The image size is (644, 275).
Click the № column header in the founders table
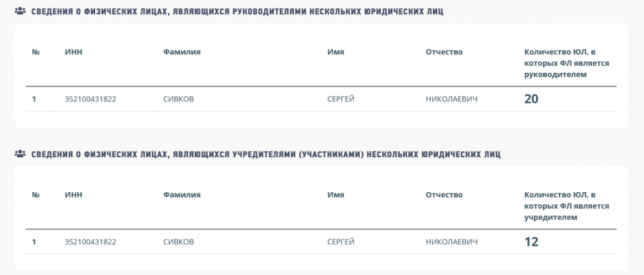click(35, 195)
